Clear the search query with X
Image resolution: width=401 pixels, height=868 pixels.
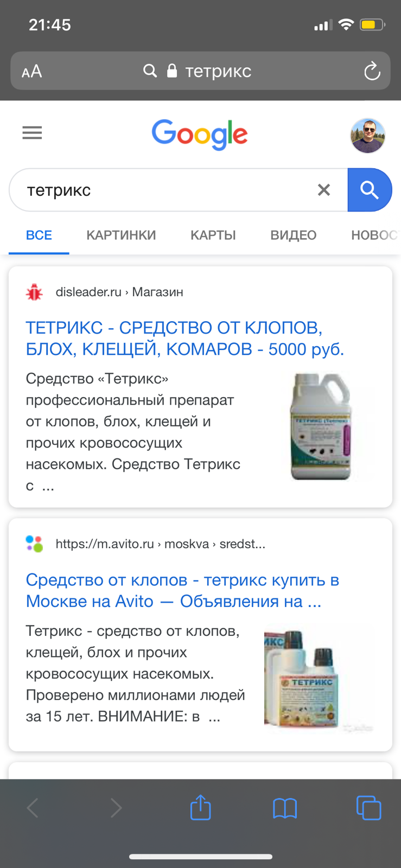click(324, 190)
